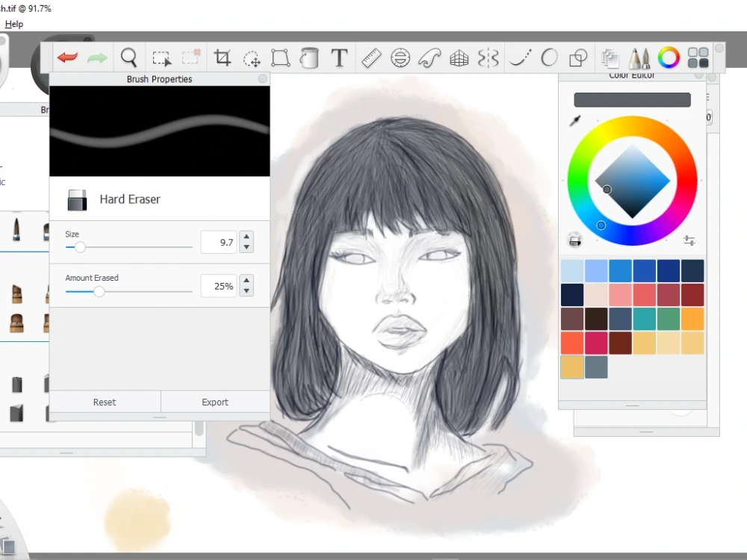
Task: Open the Help menu
Action: point(13,24)
